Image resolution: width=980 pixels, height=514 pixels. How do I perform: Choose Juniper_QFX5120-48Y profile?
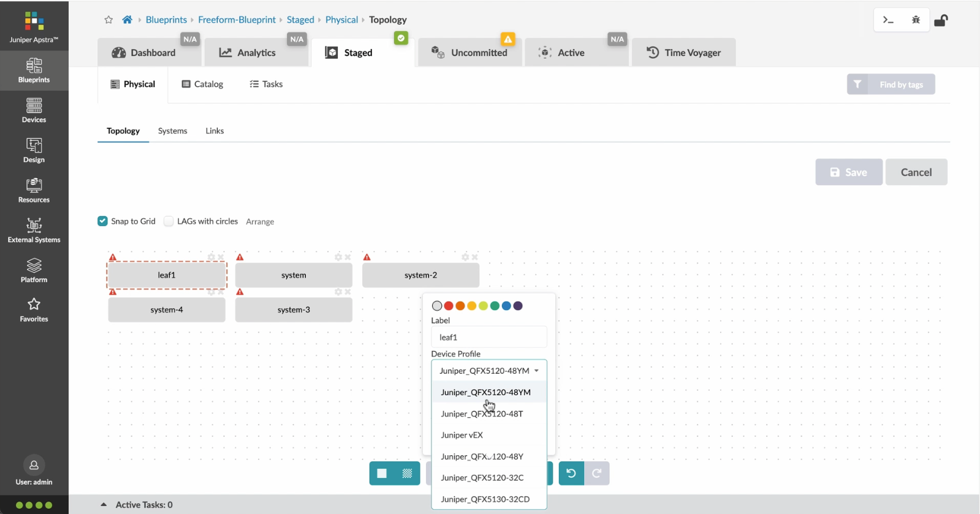point(488,456)
